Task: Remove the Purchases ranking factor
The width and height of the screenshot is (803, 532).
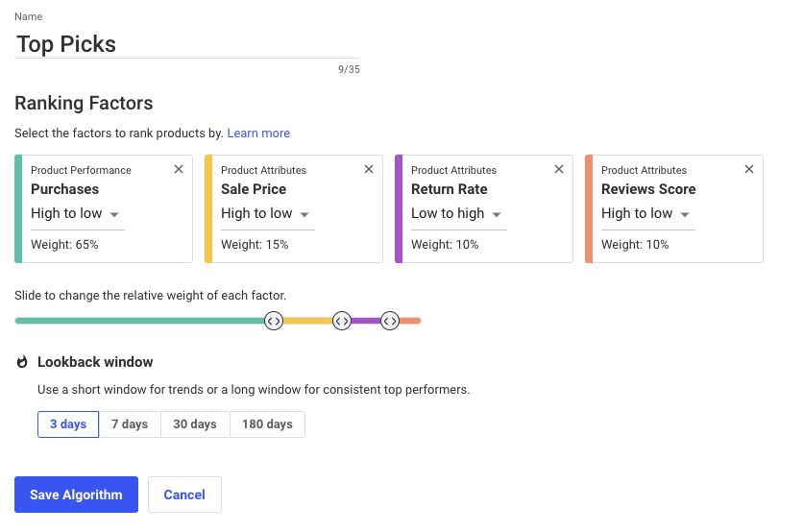Action: (179, 169)
